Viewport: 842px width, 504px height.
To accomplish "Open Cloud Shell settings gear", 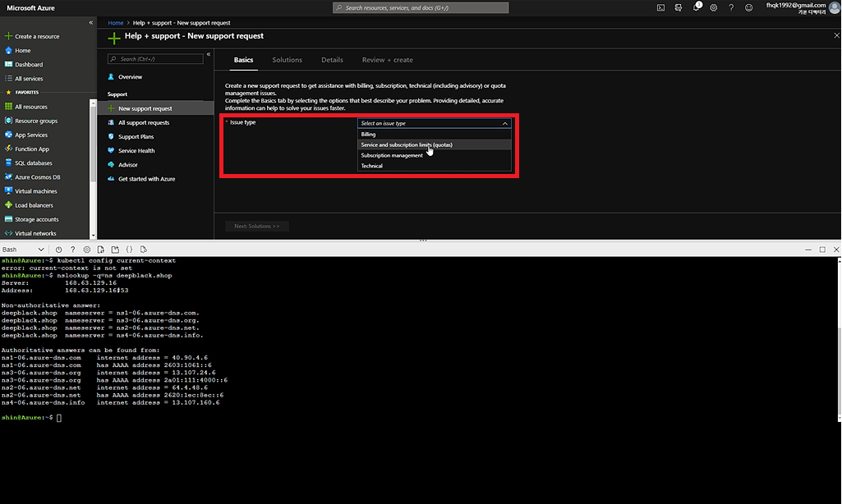I will click(x=86, y=250).
